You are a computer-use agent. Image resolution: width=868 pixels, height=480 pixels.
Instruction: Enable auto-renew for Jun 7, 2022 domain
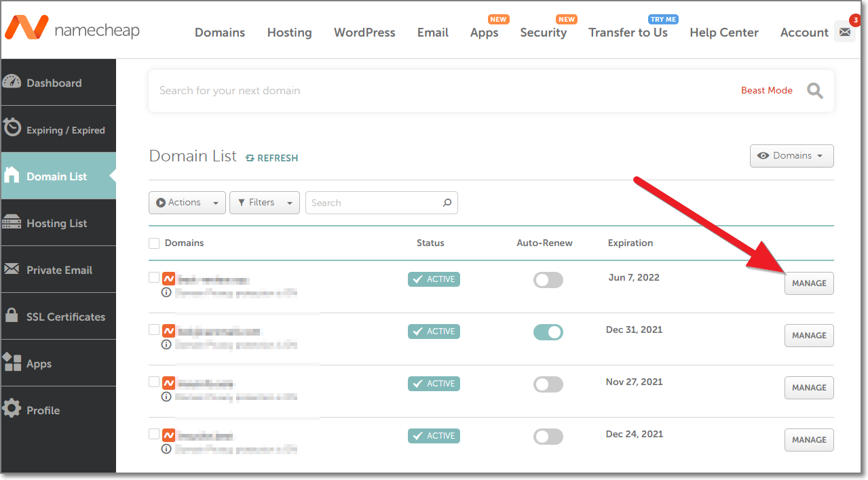point(548,280)
